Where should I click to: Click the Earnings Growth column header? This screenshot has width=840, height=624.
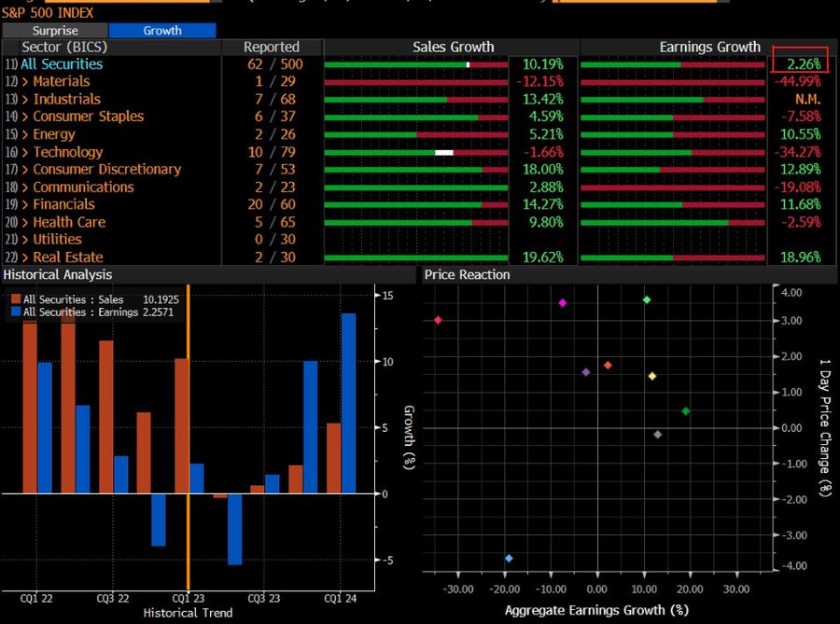[710, 47]
